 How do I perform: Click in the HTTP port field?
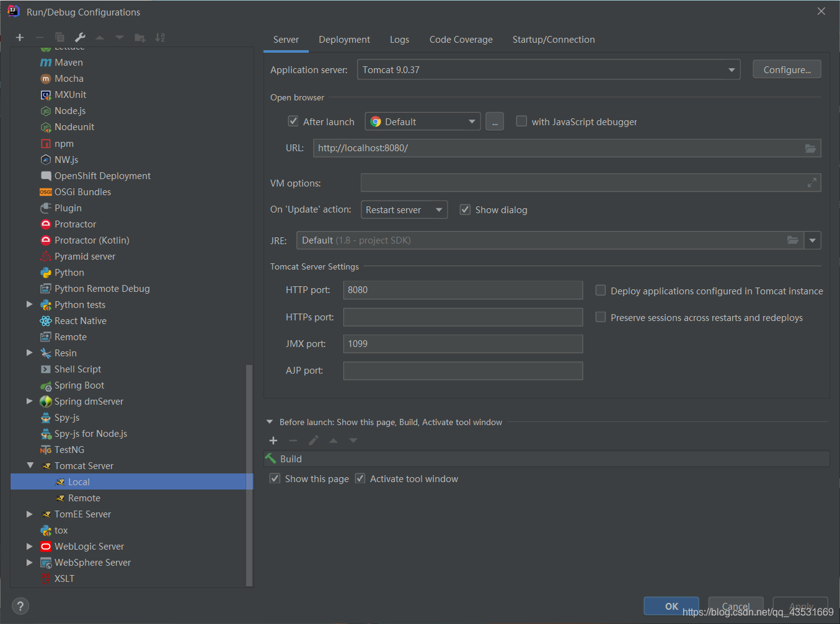[463, 290]
